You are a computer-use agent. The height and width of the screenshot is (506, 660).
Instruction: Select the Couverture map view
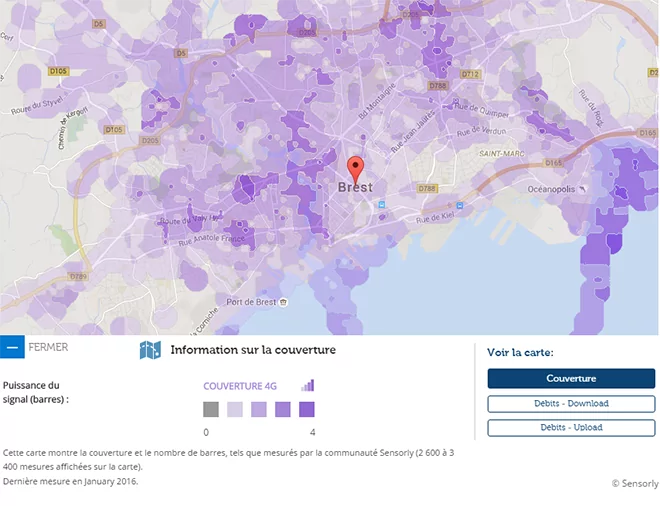point(571,378)
